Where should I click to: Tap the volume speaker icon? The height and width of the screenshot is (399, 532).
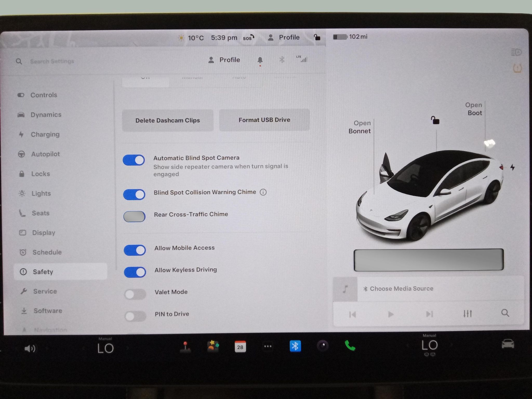pyautogui.click(x=30, y=348)
